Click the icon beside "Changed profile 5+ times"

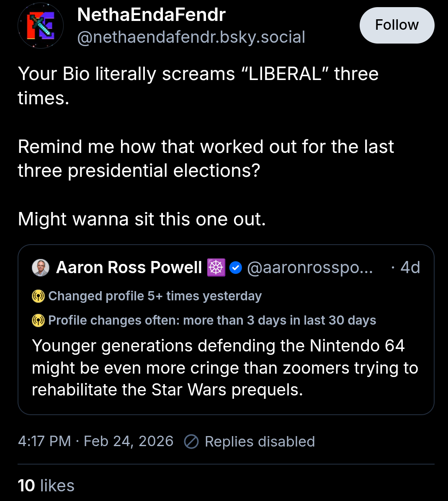click(x=38, y=296)
